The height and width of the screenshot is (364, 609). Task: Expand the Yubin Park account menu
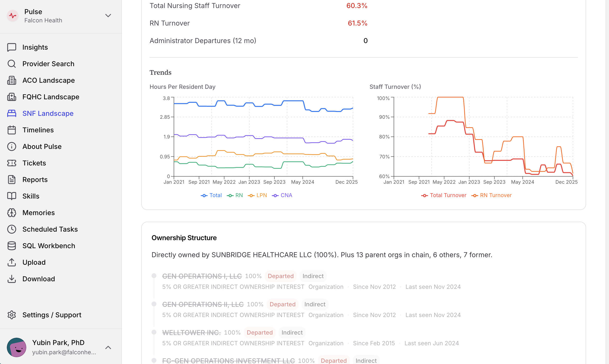(108, 347)
